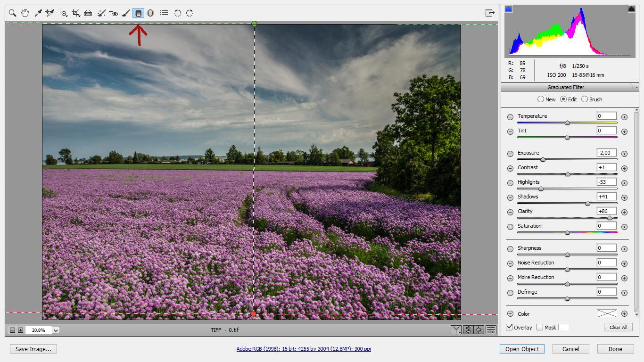Click the Open Object button
This screenshot has height=362, width=644.
522,349
